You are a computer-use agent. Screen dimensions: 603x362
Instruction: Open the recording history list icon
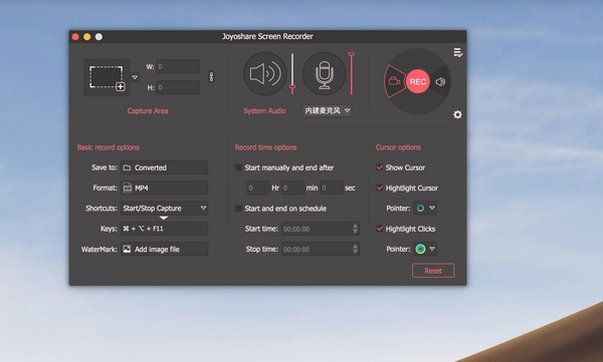(458, 53)
